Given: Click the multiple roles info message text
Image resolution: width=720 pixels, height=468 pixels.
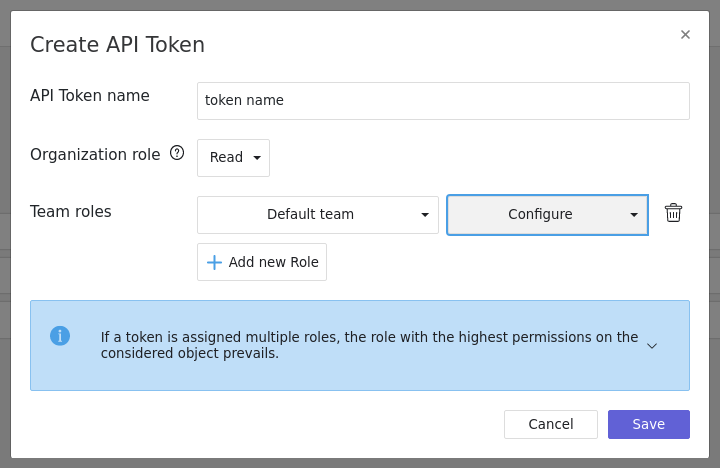Looking at the screenshot, I should point(369,345).
